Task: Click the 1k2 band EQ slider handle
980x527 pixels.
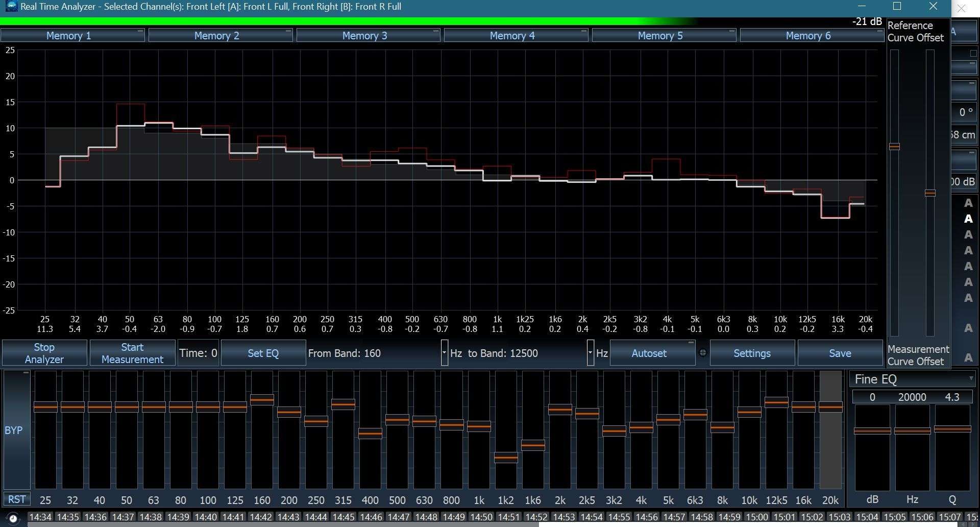Action: (506, 458)
